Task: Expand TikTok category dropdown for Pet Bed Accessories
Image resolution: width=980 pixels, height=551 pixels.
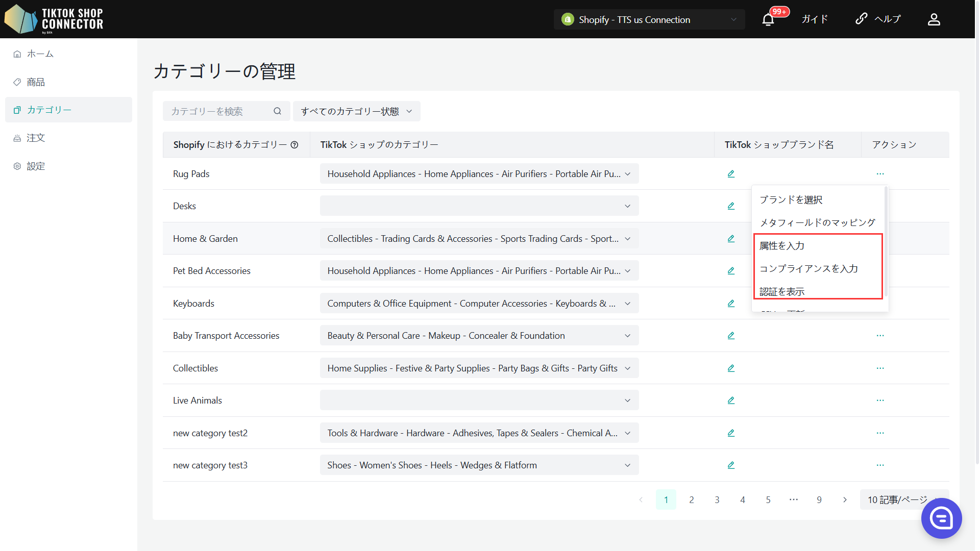Action: pos(479,271)
